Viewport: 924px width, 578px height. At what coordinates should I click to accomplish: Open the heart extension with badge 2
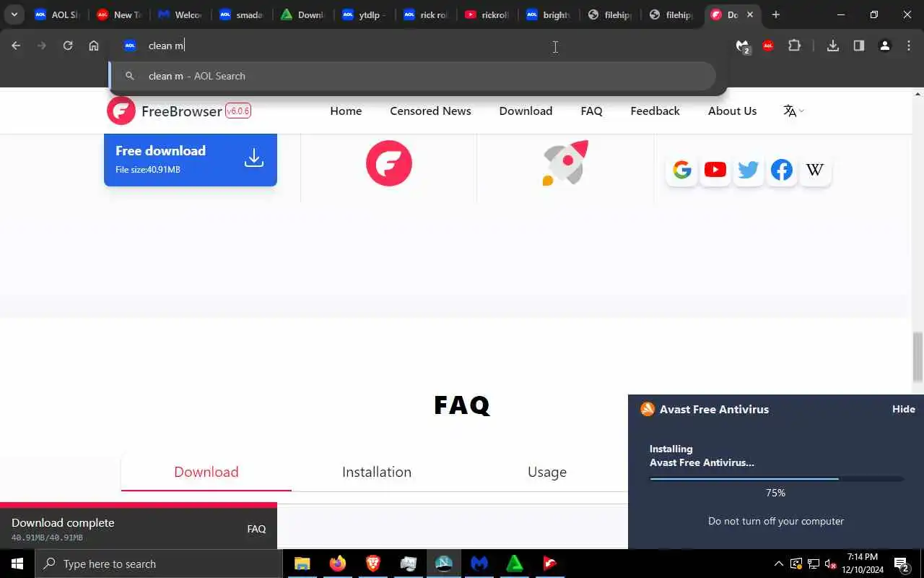point(742,46)
